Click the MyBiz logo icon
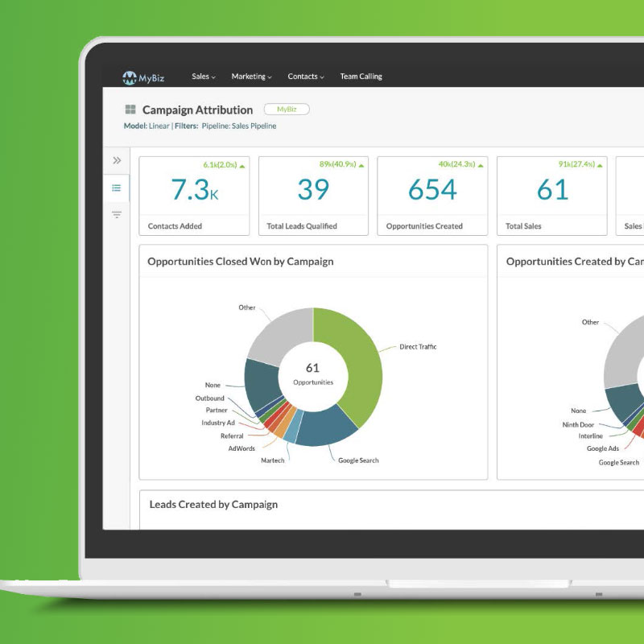644x644 pixels. tap(130, 77)
